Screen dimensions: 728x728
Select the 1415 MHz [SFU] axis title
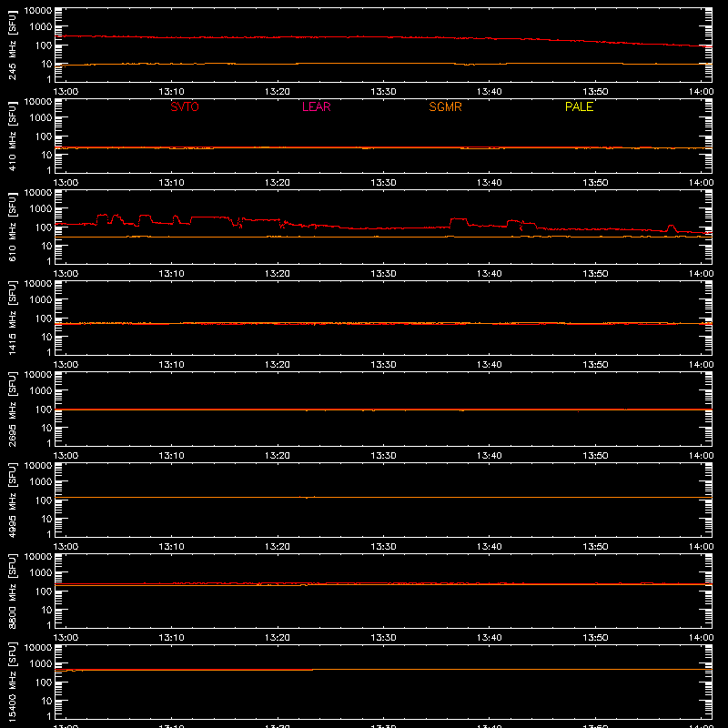pyautogui.click(x=12, y=318)
